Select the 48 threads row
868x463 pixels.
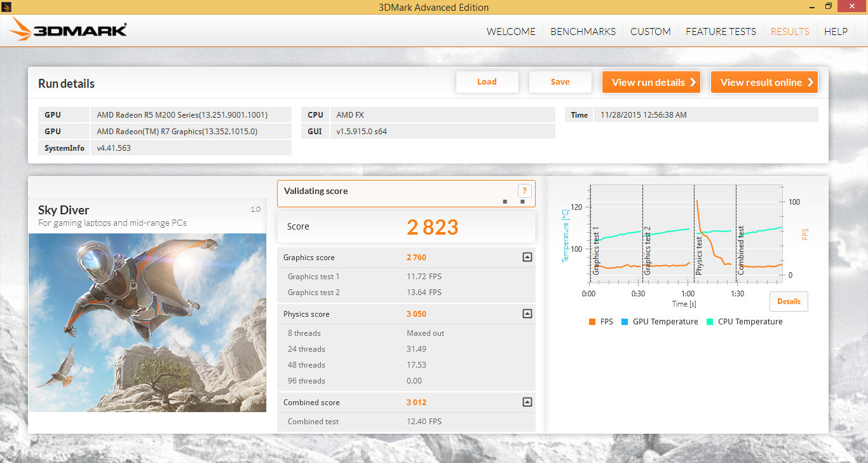pos(406,365)
